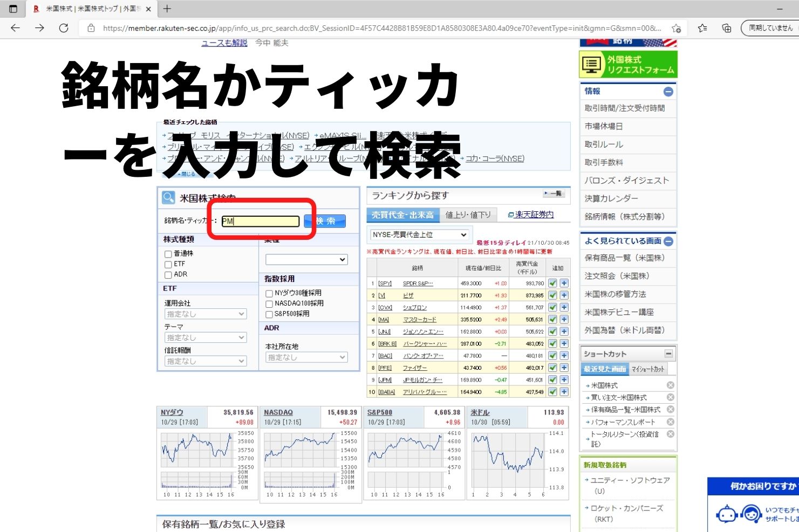Enable the S&P500採用 checkbox
This screenshot has height=532, width=799.
tap(268, 313)
